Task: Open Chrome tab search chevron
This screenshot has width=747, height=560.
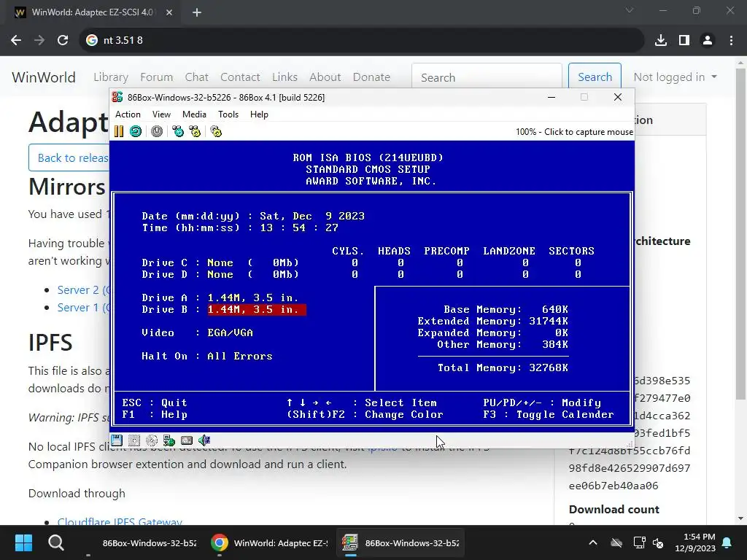Action: (x=630, y=10)
